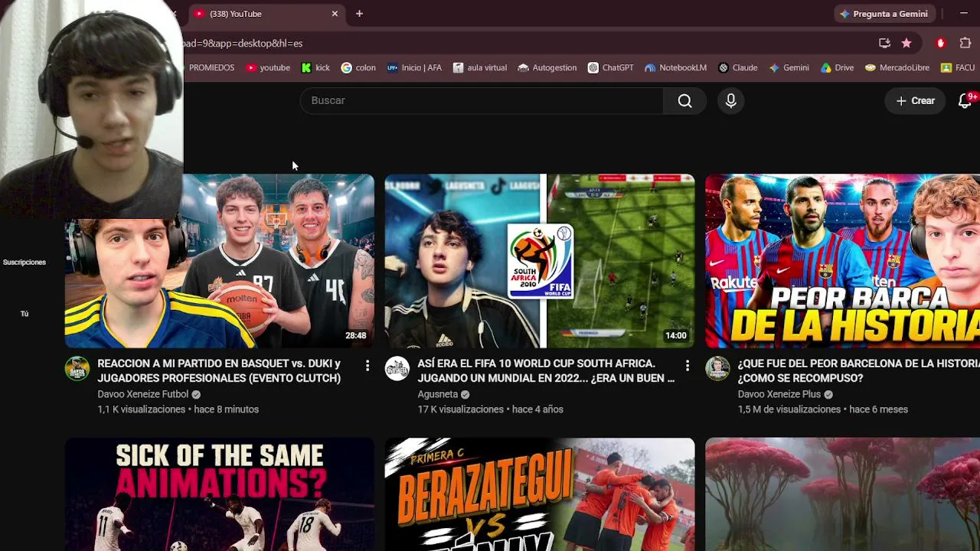Screen dimensions: 980x551
Task: Click '1,5 M de visualizaciones • hace 6 meses'
Action: click(823, 409)
